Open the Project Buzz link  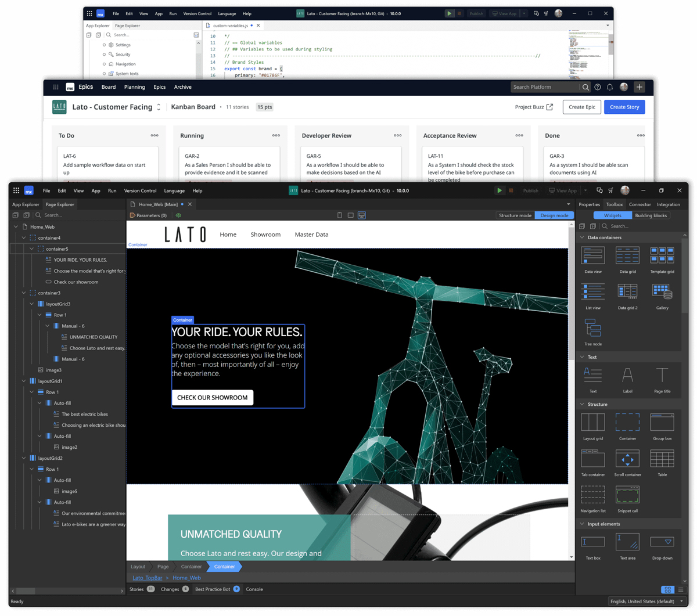pyautogui.click(x=534, y=107)
